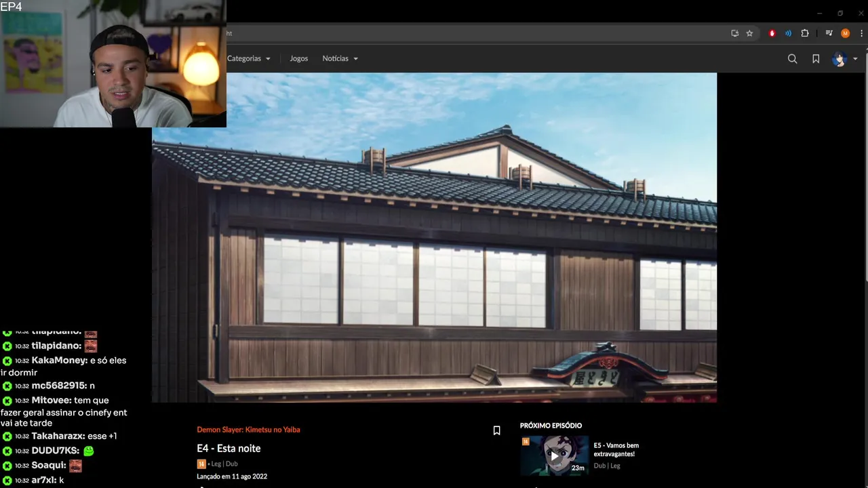Image resolution: width=868 pixels, height=488 pixels.
Task: Open the profile avatar menu
Action: click(840, 59)
